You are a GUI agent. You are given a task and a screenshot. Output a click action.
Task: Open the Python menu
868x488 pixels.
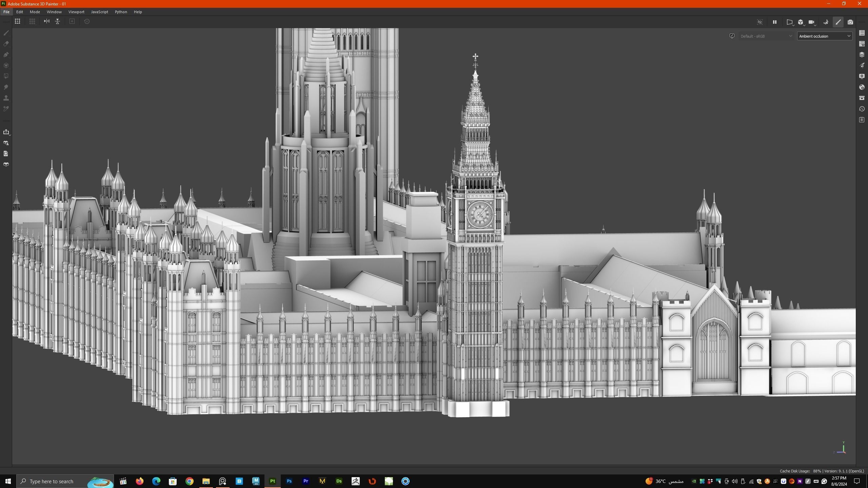pyautogui.click(x=121, y=12)
